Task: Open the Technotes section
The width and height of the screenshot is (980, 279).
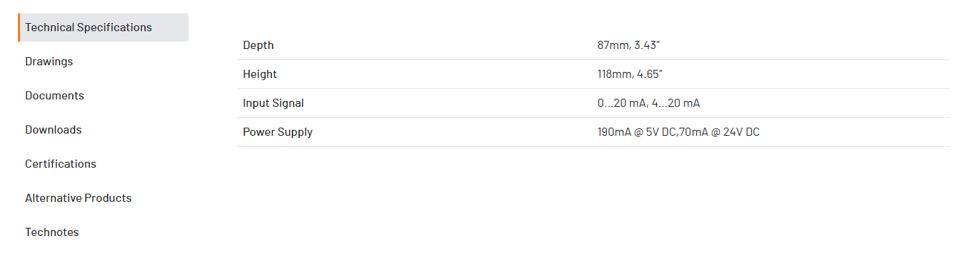Action: coord(52,232)
